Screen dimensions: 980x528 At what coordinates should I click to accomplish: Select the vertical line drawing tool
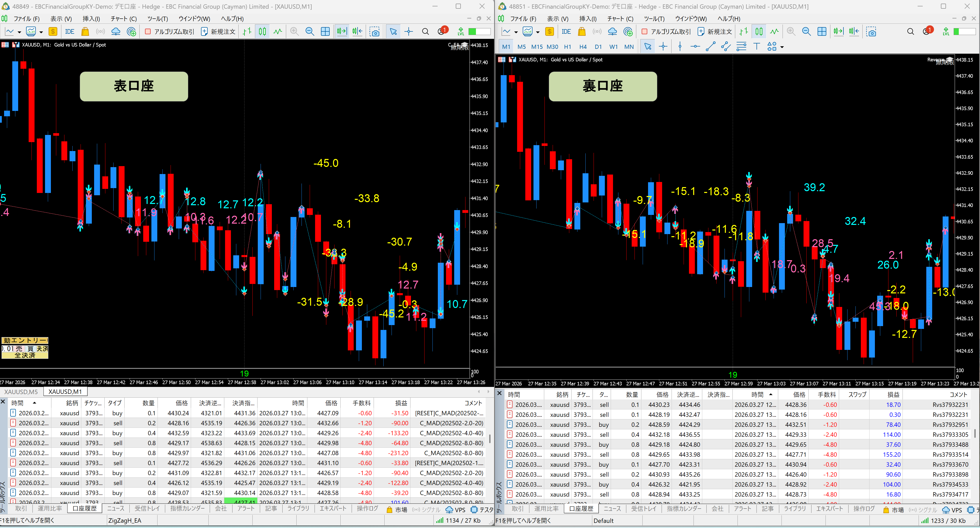pos(680,47)
